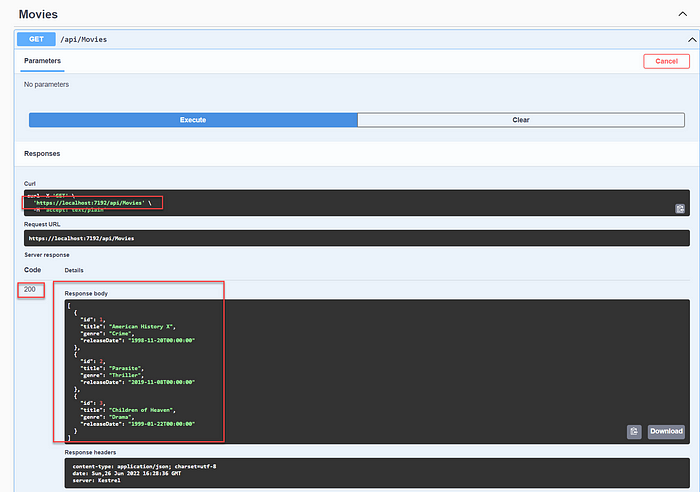
Task: Click the "No parameters" text
Action: (x=46, y=84)
